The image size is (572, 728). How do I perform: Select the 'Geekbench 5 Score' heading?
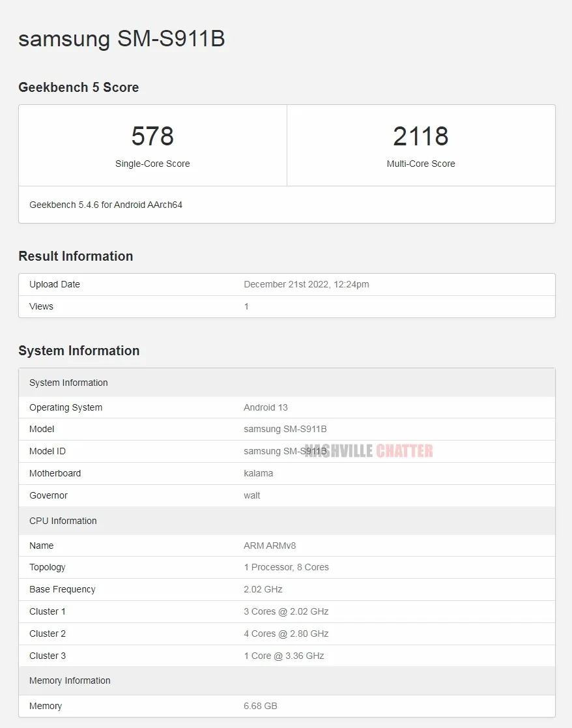(78, 87)
